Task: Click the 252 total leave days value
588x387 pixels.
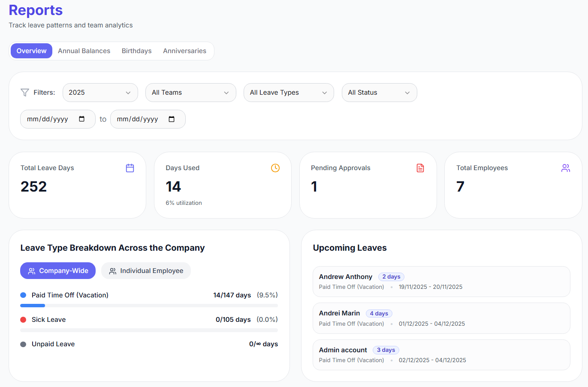Action: pyautogui.click(x=33, y=186)
